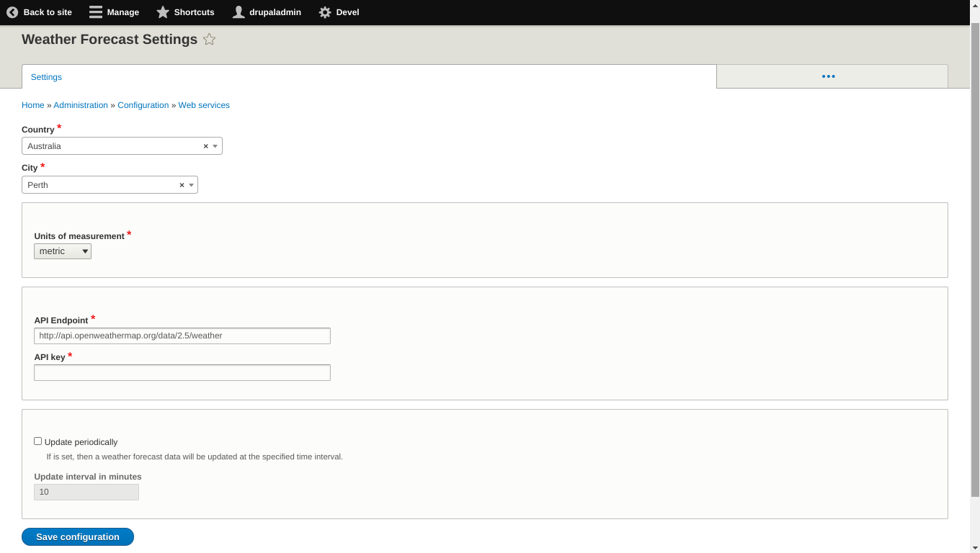Open the Manage menu
Screen dimensions: 980x553
pyautogui.click(x=113, y=12)
